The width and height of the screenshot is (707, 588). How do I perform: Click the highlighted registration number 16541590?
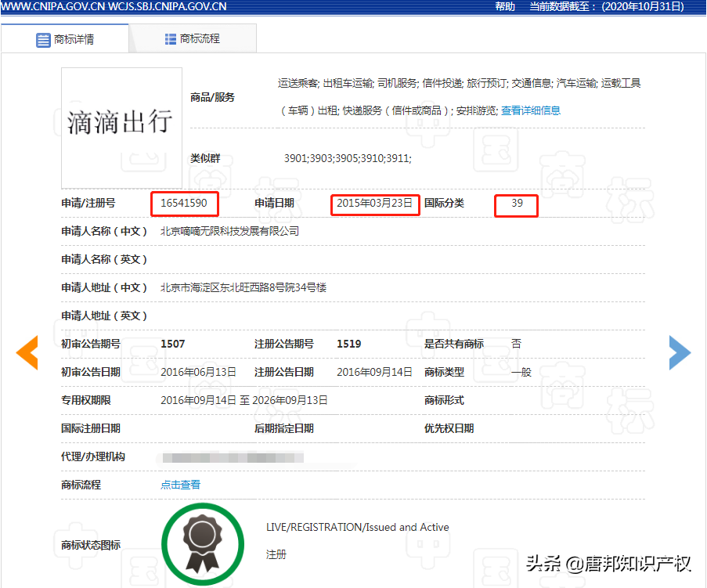[184, 203]
